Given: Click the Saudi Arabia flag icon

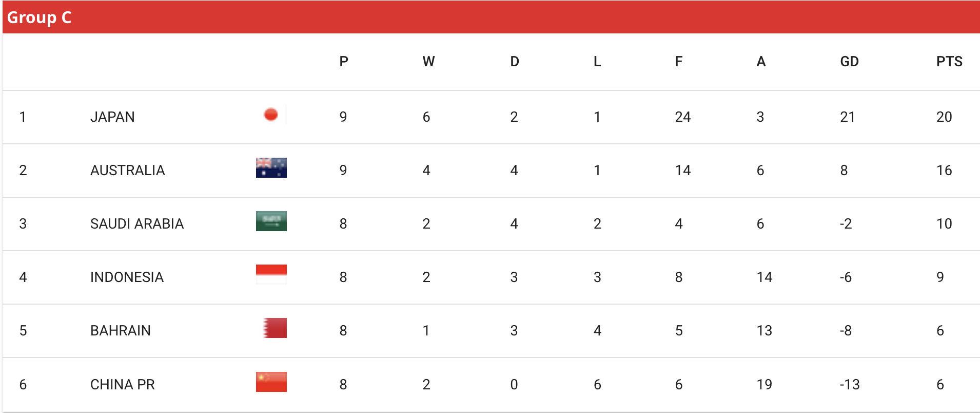Looking at the screenshot, I should [x=271, y=221].
